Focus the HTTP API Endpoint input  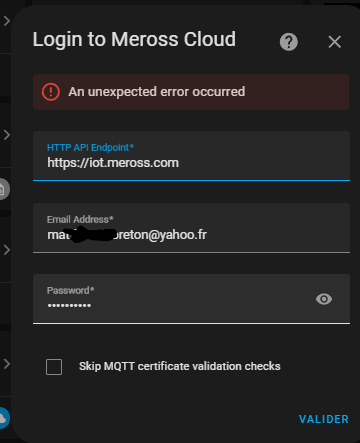191,156
